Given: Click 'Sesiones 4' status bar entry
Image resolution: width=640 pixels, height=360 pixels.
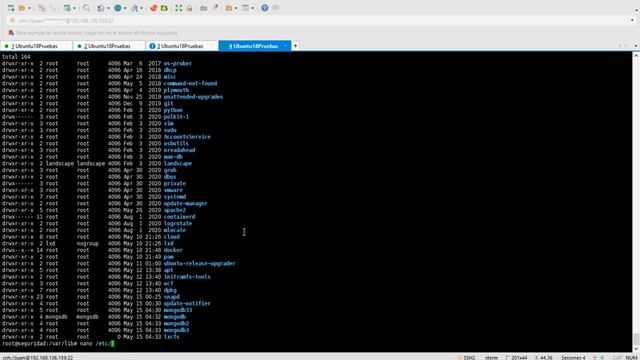Looking at the screenshot, I should pos(573,358).
